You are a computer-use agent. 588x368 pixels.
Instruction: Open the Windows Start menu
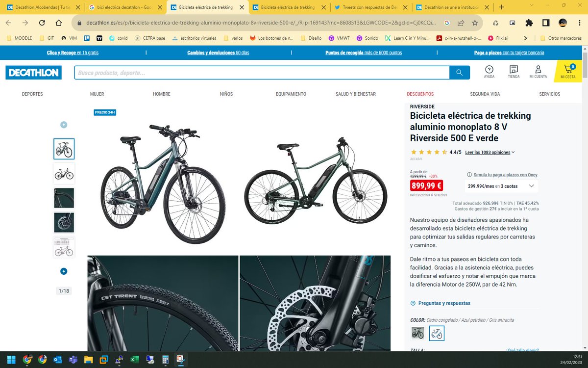(11, 359)
